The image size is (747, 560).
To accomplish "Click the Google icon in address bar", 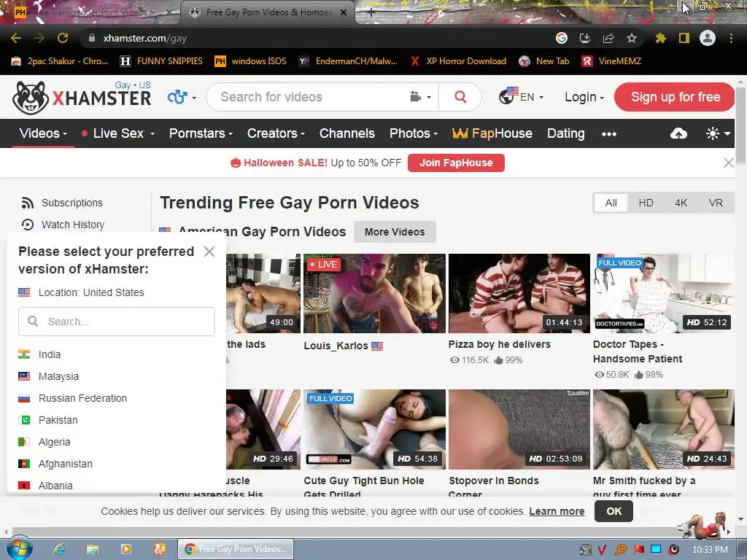I will pos(562,38).
